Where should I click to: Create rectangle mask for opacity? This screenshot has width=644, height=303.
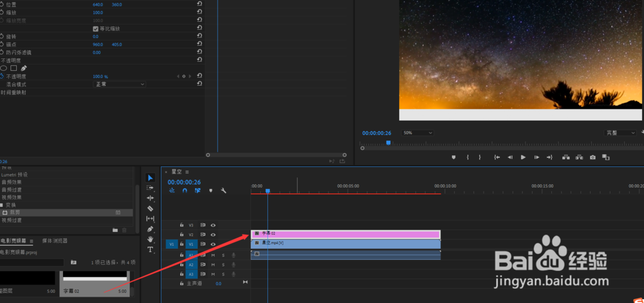(14, 68)
